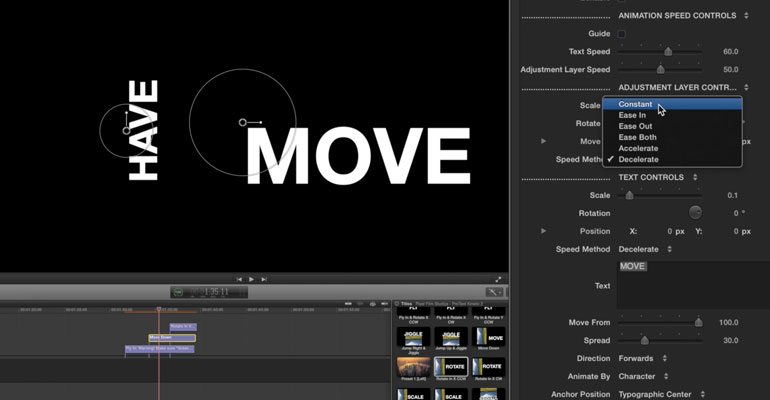Image resolution: width=770 pixels, height=400 pixels.
Task: Click the HAVE text anchor point handle in viewer
Action: (126, 131)
